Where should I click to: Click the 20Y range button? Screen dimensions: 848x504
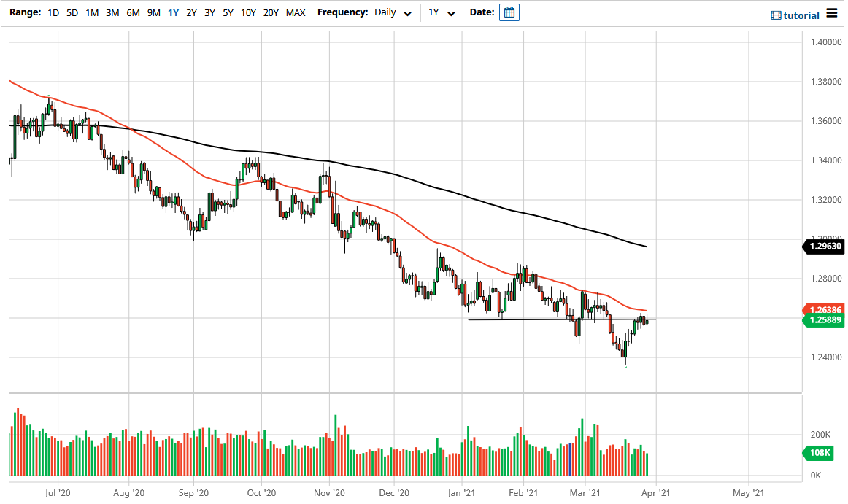pyautogui.click(x=269, y=12)
